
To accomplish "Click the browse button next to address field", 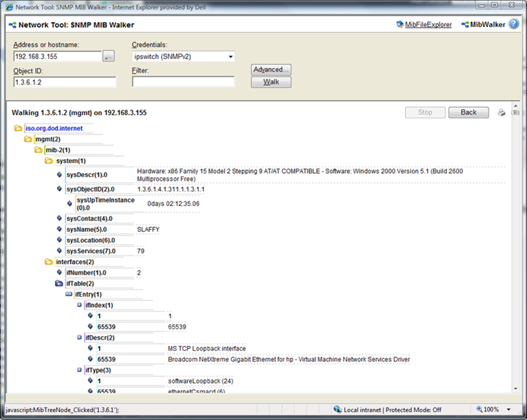I will 109,57.
